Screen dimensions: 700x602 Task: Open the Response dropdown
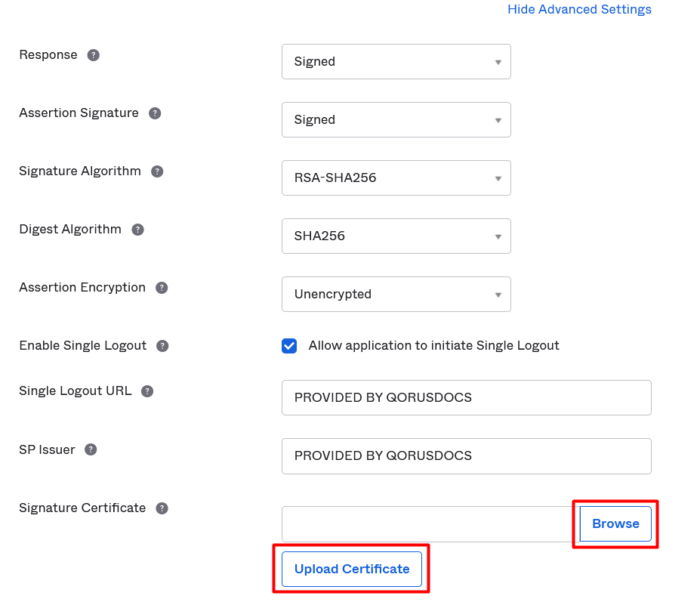396,62
